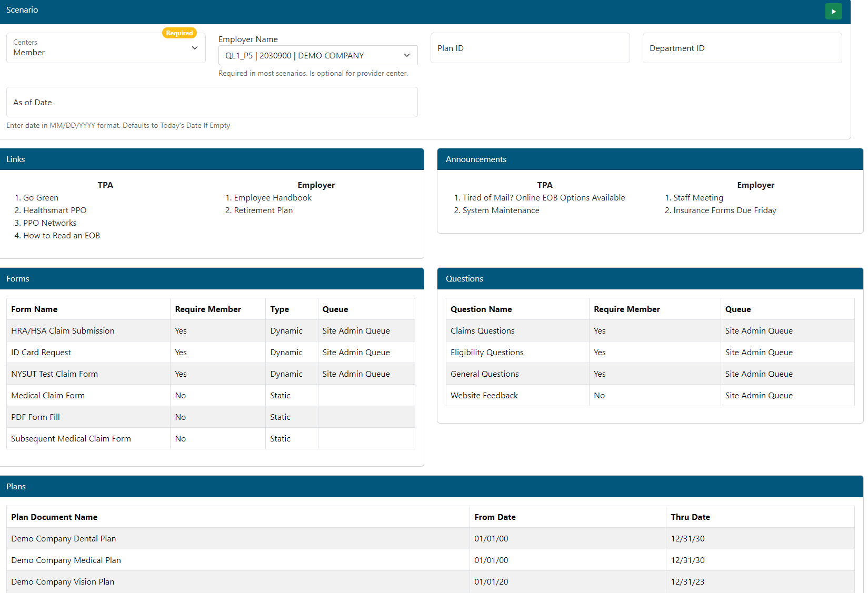
Task: Click the Plan ID input field
Action: (530, 48)
